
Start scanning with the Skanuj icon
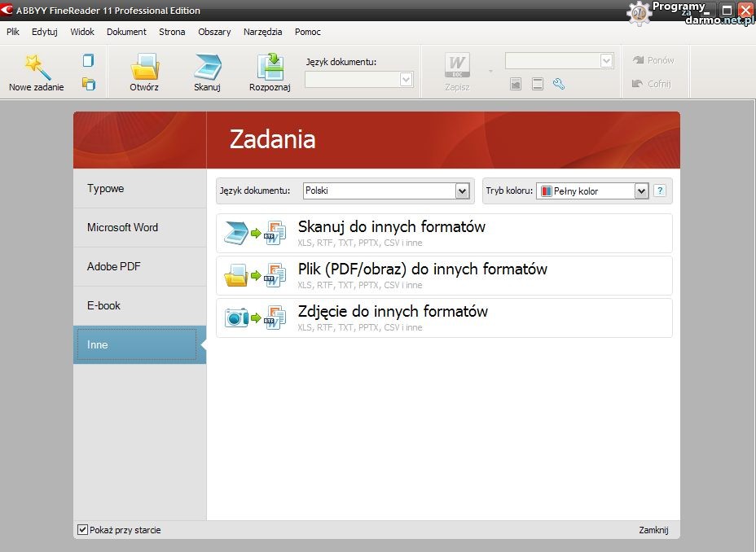click(x=207, y=67)
